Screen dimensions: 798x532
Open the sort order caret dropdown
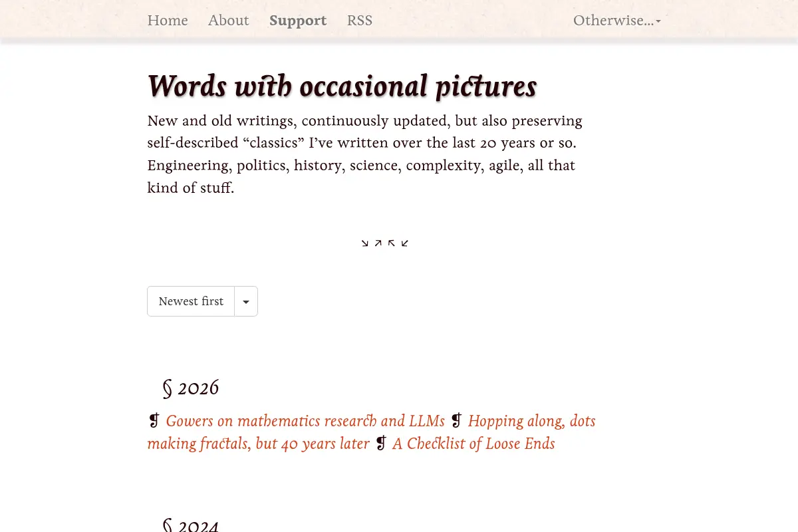[246, 301]
